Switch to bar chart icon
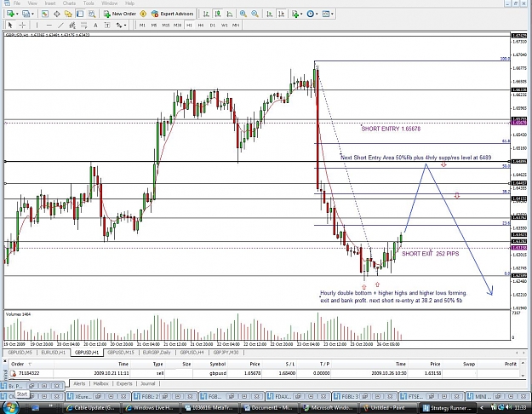 (x=206, y=14)
